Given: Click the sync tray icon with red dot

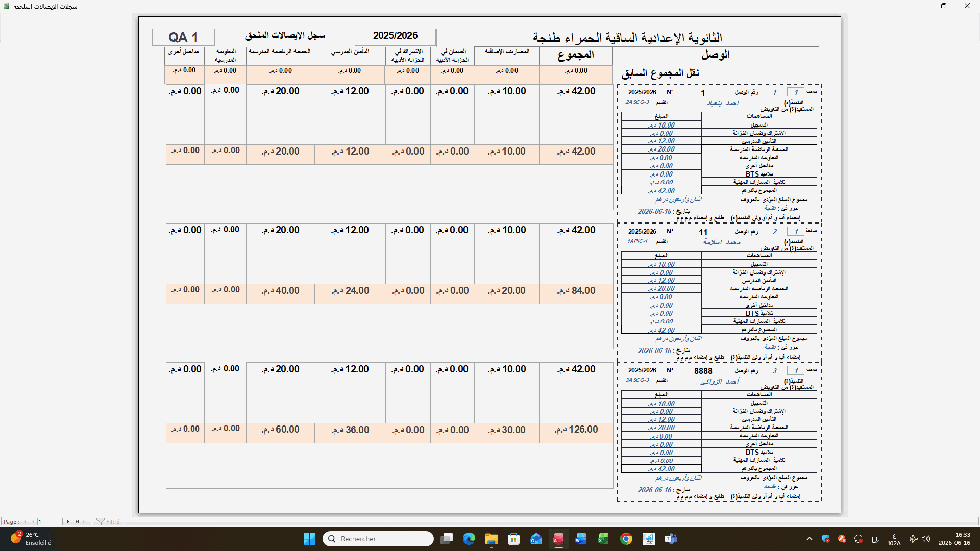Looking at the screenshot, I should click(859, 539).
